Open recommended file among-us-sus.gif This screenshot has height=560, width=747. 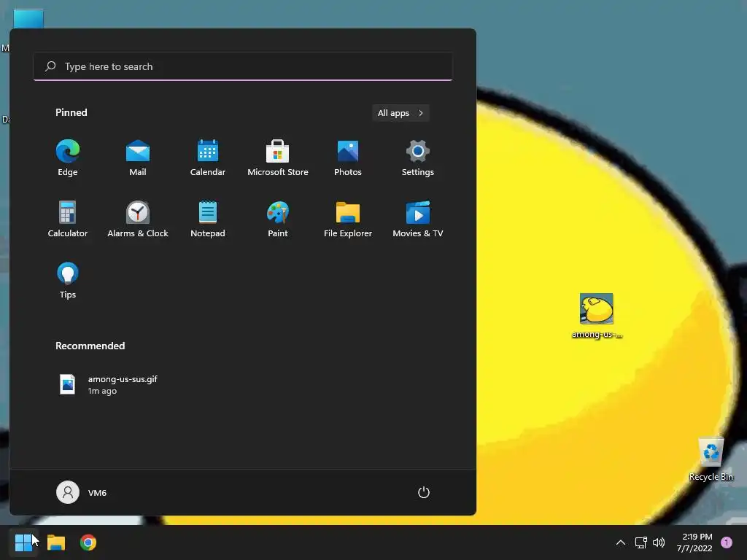click(x=109, y=384)
